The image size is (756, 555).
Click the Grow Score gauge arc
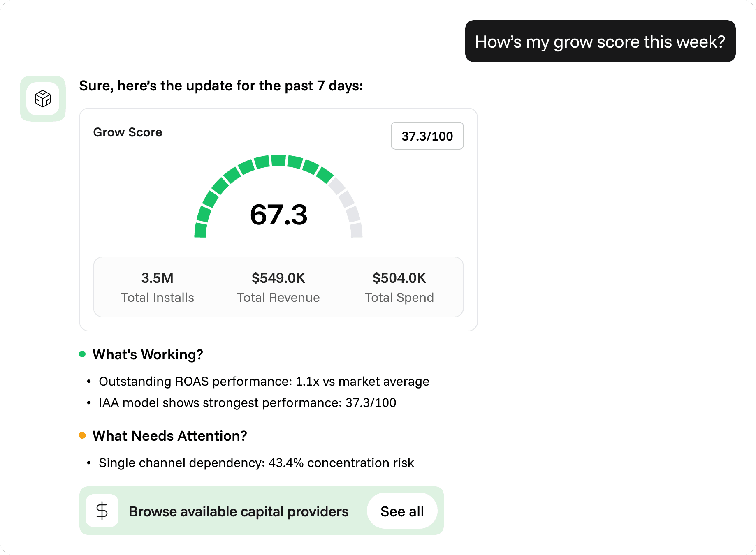278,196
